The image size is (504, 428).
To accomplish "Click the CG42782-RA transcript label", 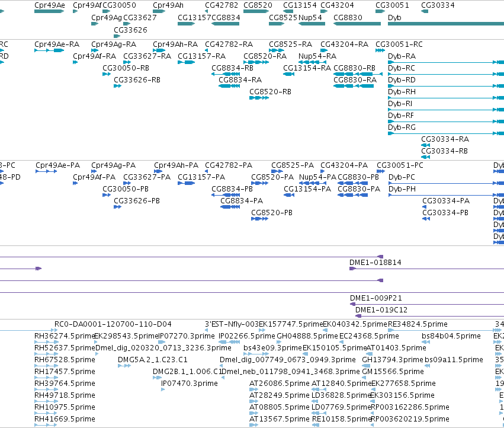I will coord(229,44).
